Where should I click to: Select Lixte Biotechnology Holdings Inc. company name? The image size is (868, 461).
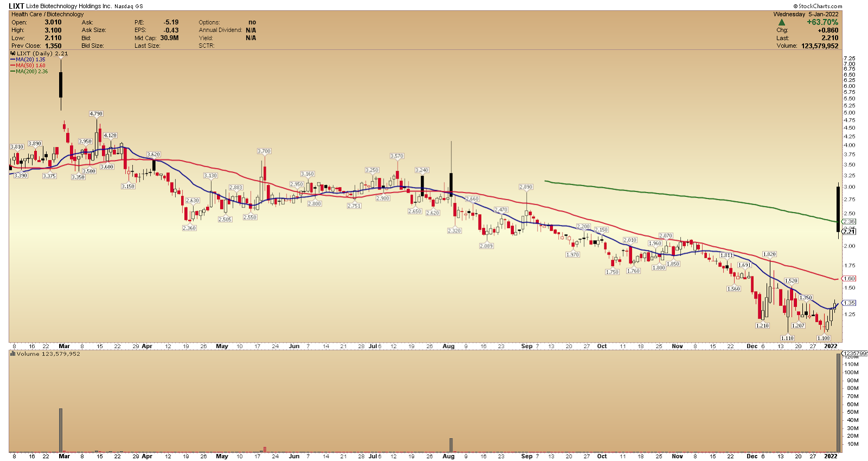click(69, 6)
